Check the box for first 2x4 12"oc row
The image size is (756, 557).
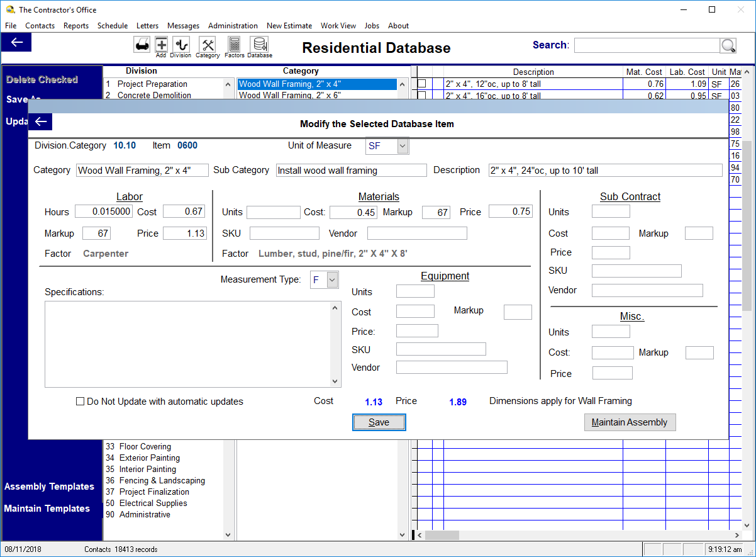[x=422, y=84]
